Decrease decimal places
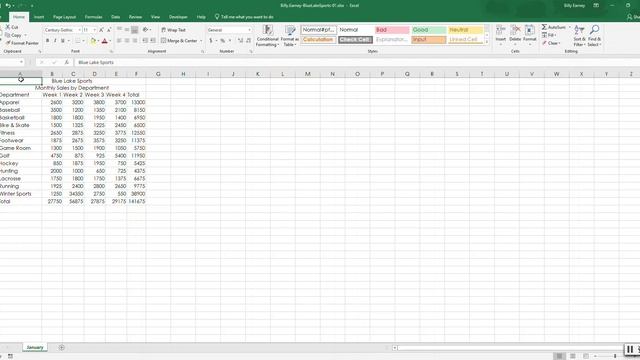This screenshot has width=640, height=360. coord(249,41)
